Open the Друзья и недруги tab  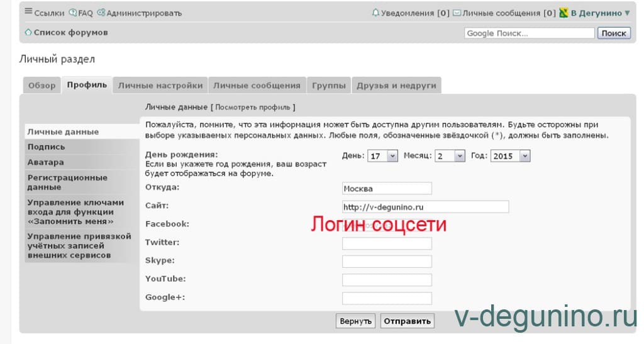396,86
